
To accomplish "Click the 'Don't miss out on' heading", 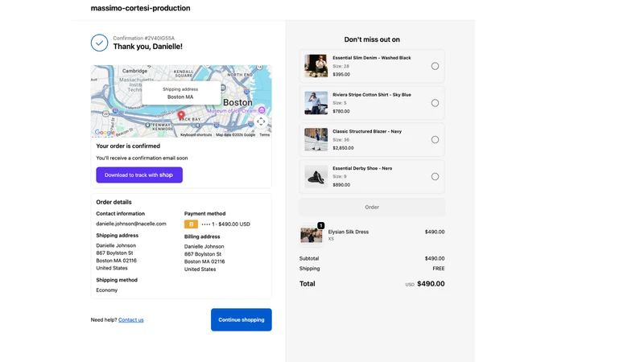I will click(372, 39).
